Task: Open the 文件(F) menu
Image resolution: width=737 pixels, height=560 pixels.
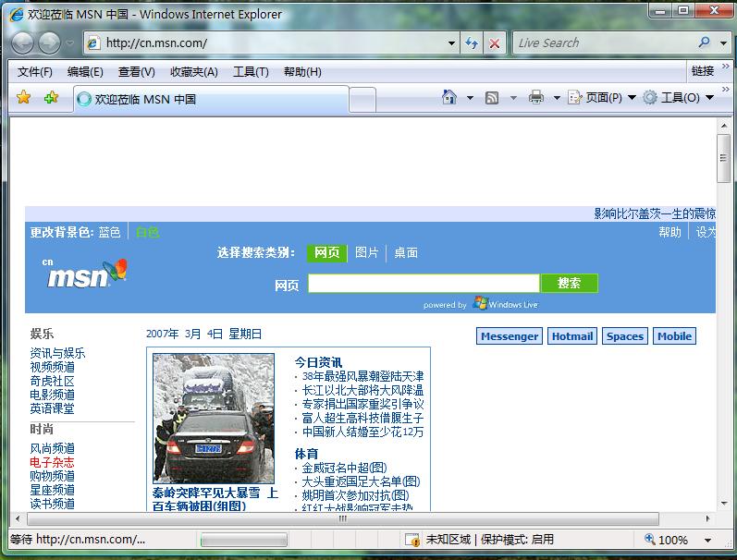Action: [35, 71]
